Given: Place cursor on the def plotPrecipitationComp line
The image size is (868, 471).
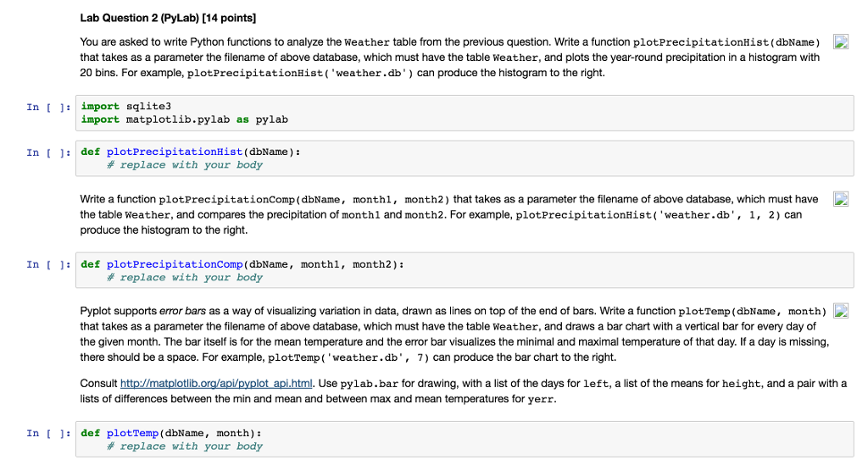Looking at the screenshot, I should (x=242, y=264).
